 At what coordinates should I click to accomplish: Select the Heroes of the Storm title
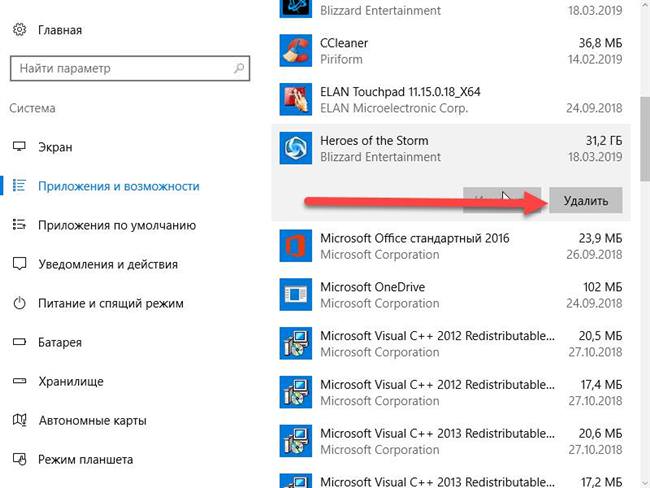point(374,141)
